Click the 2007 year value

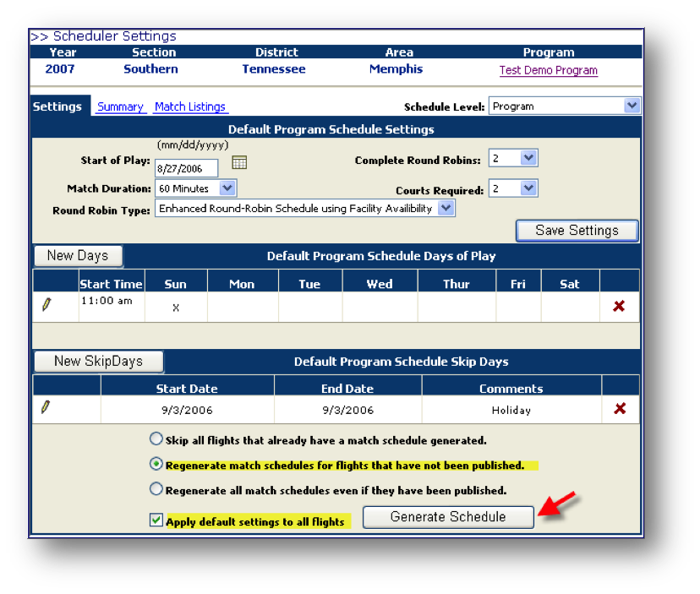(60, 69)
